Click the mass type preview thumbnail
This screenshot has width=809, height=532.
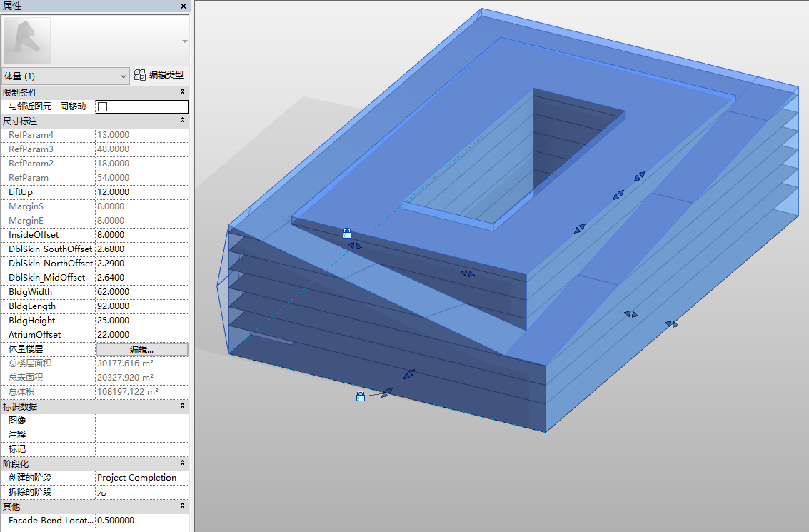[27, 41]
